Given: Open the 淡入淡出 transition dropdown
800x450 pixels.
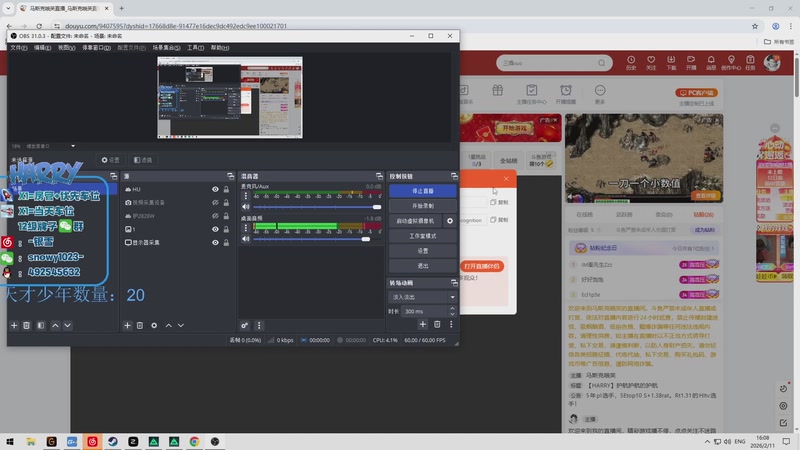Looking at the screenshot, I should coord(422,297).
